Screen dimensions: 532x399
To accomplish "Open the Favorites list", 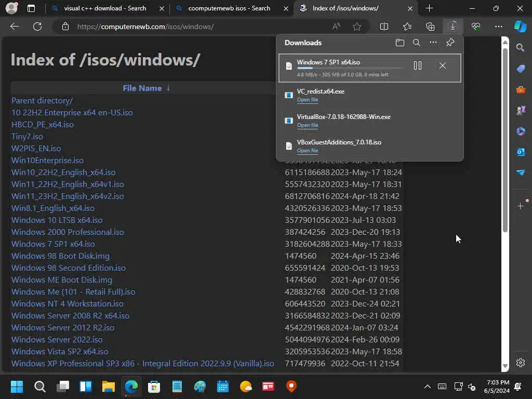I will tap(407, 26).
